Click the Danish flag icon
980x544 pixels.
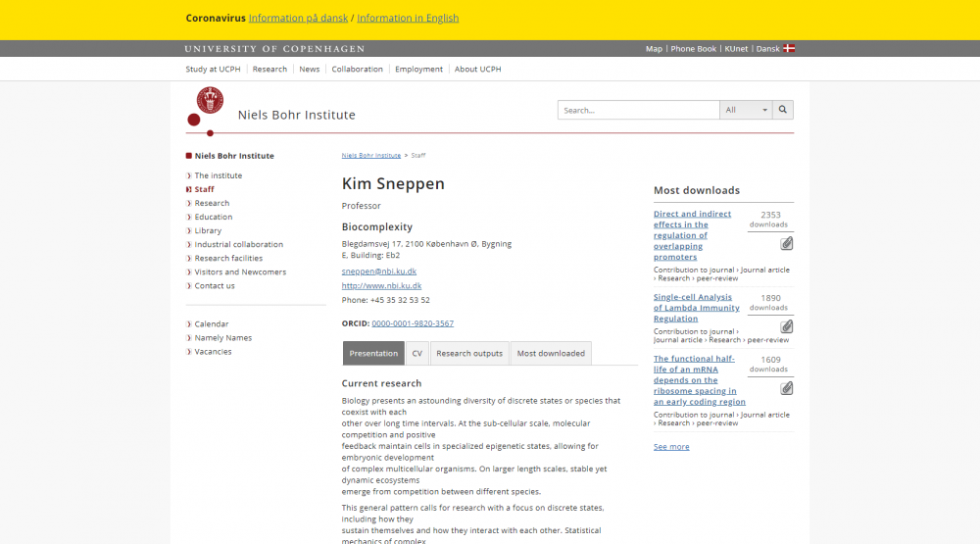point(789,48)
